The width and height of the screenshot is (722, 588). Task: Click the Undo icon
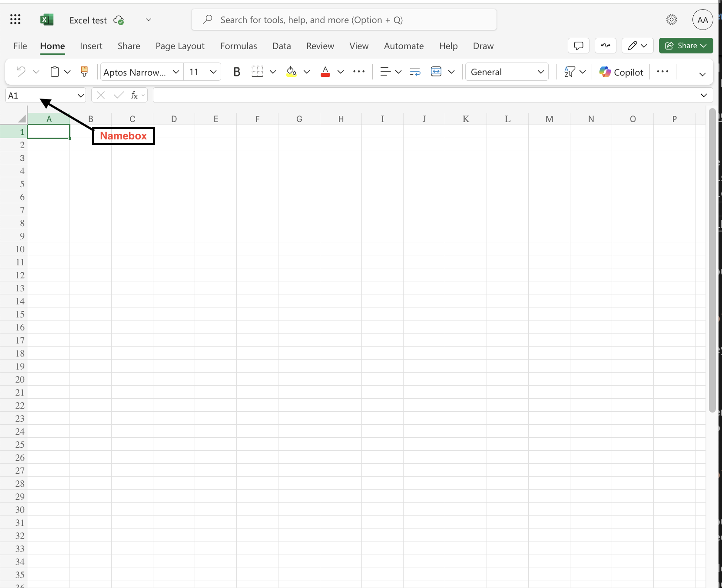(x=20, y=72)
